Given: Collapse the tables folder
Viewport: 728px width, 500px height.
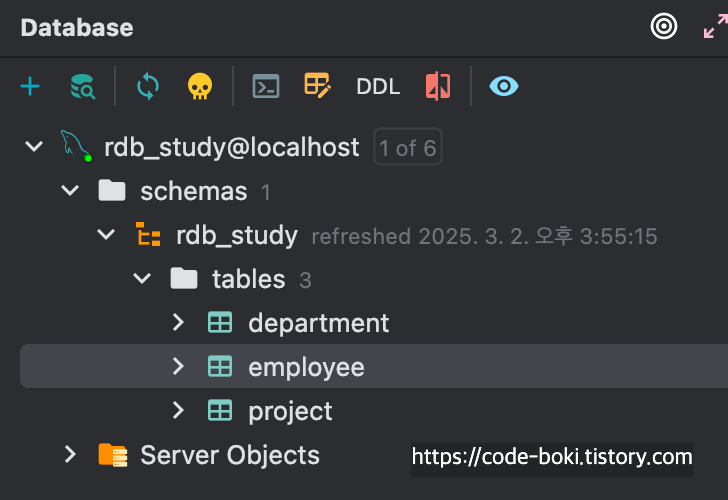Looking at the screenshot, I should click(x=142, y=278).
